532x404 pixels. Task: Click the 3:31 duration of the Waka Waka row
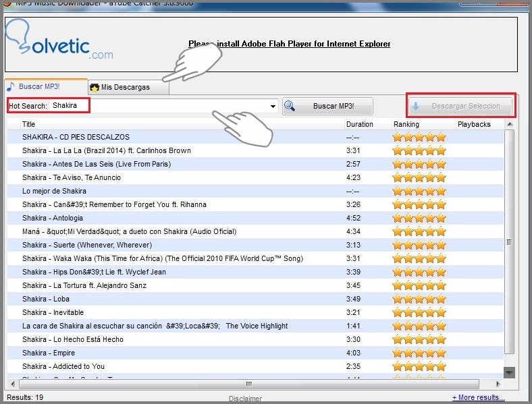pyautogui.click(x=353, y=258)
